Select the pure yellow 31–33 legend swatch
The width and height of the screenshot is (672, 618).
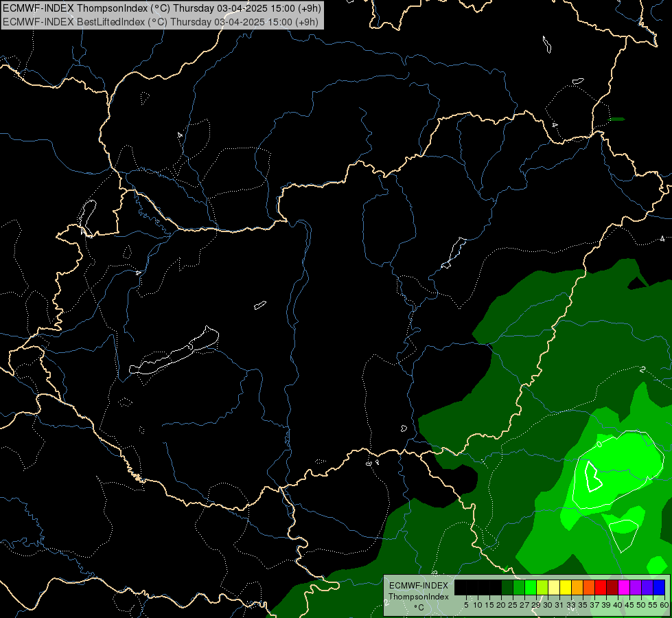[566, 587]
